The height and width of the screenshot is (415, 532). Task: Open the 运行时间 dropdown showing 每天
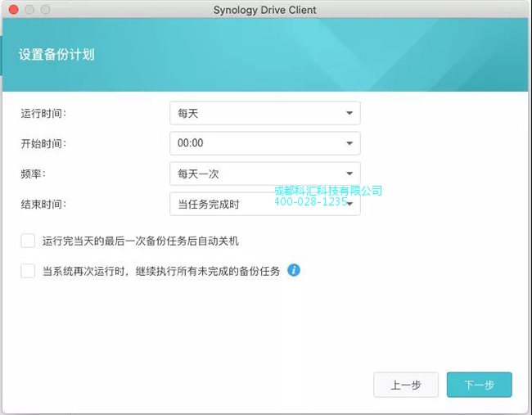[265, 113]
